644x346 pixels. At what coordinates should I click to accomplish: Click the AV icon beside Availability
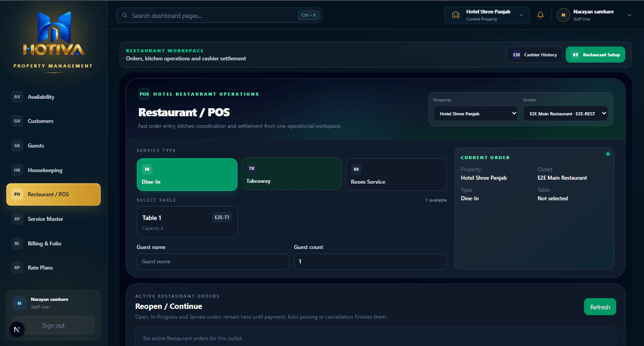[x=17, y=97]
